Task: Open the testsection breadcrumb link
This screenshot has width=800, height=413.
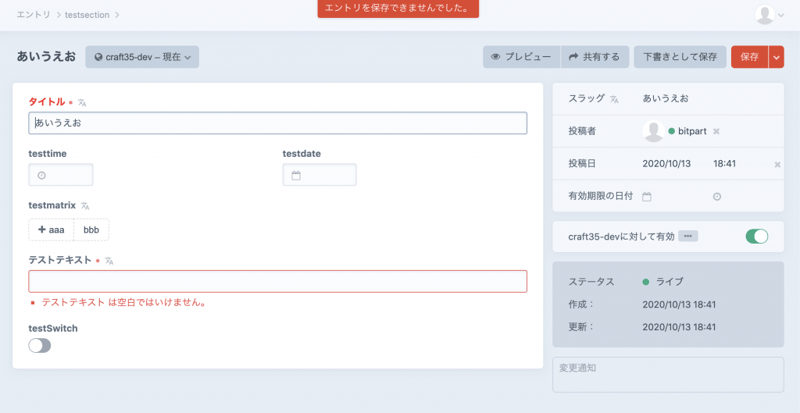Action: coord(87,15)
